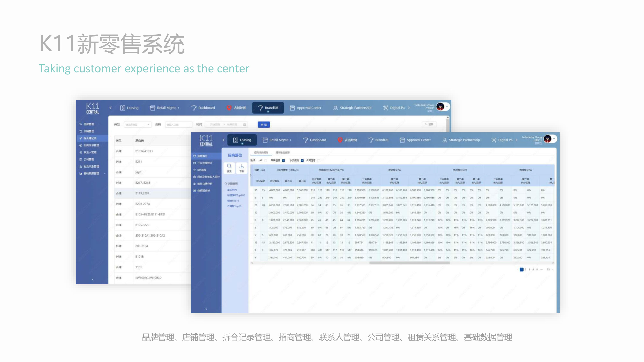Open Strategic Partnership in back window
This screenshot has width=644, height=362.
tap(352, 108)
